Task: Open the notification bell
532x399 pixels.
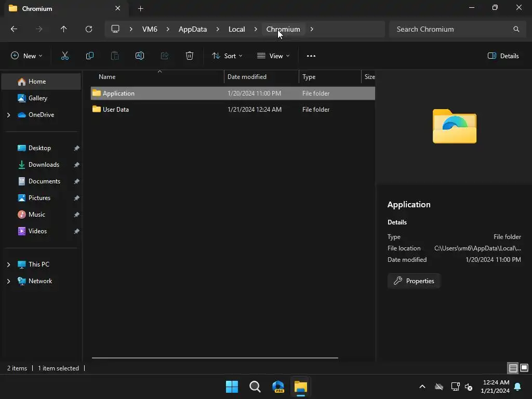Action: click(518, 387)
